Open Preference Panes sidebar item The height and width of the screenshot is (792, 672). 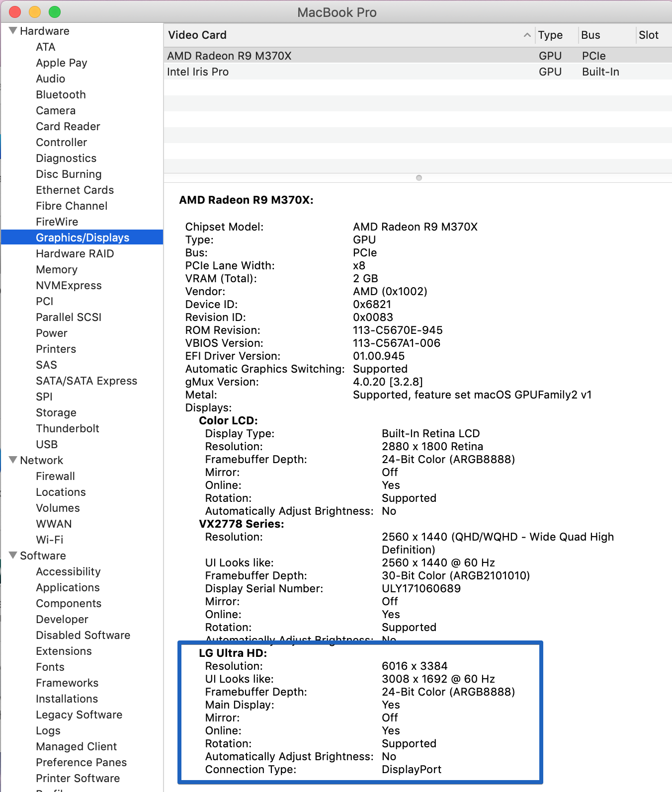[x=82, y=762]
